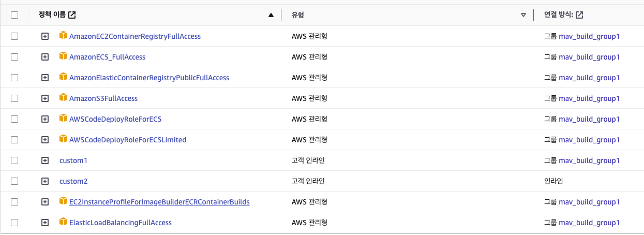This screenshot has height=235, width=644.
Task: Open the EC2InstanceProfileForImageBuilderECRContainerBuilds policy link
Action: pyautogui.click(x=159, y=202)
